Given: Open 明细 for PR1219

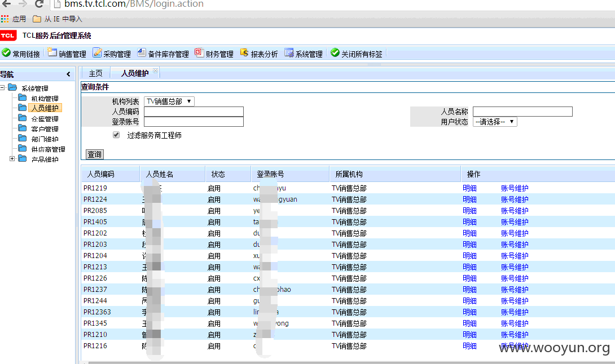Looking at the screenshot, I should [469, 188].
